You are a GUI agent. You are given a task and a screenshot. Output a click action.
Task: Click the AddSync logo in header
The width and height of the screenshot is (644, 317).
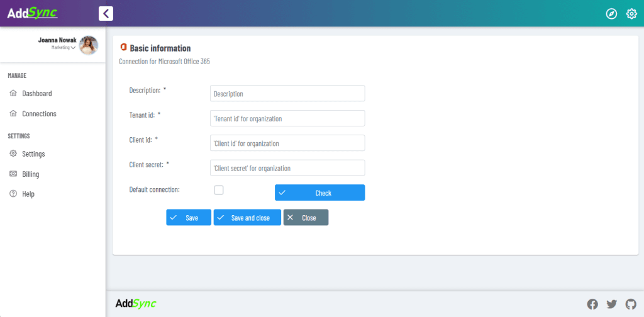33,13
